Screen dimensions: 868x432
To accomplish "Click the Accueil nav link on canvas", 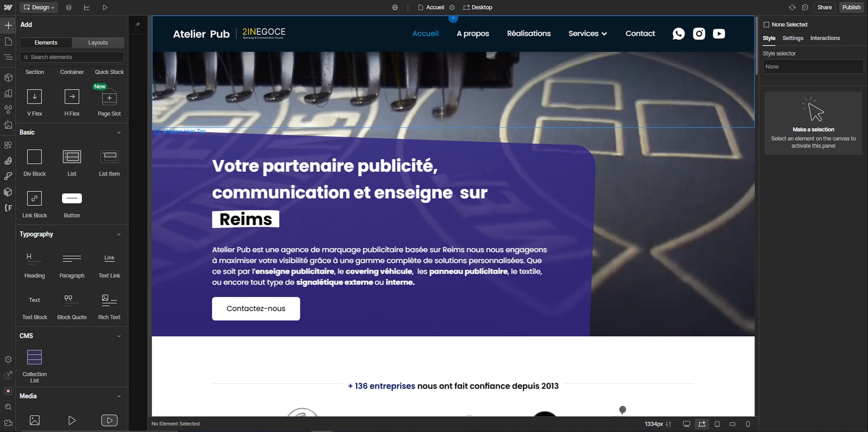I will 425,33.
